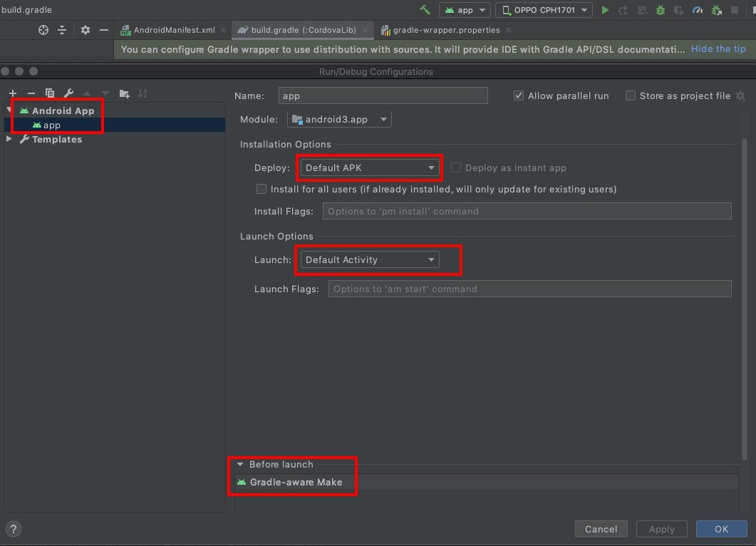Enable Install for all users option
756x546 pixels.
262,189
